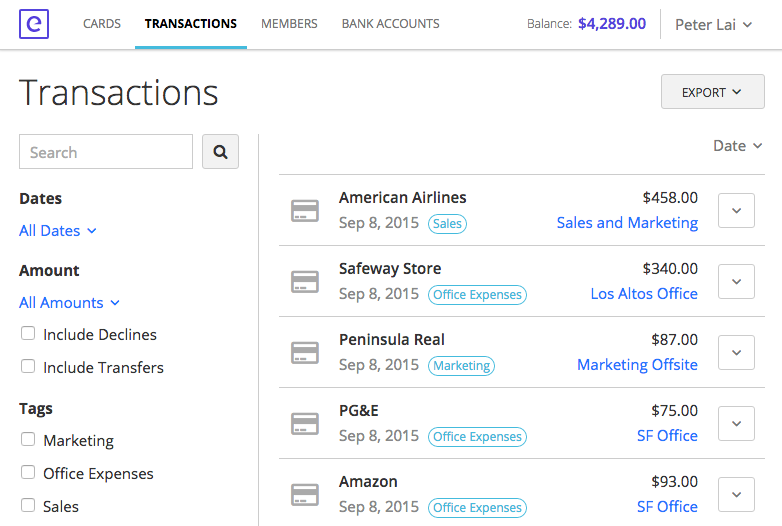Image resolution: width=782 pixels, height=526 pixels.
Task: Enable the Include Declines checkbox
Action: coord(28,334)
